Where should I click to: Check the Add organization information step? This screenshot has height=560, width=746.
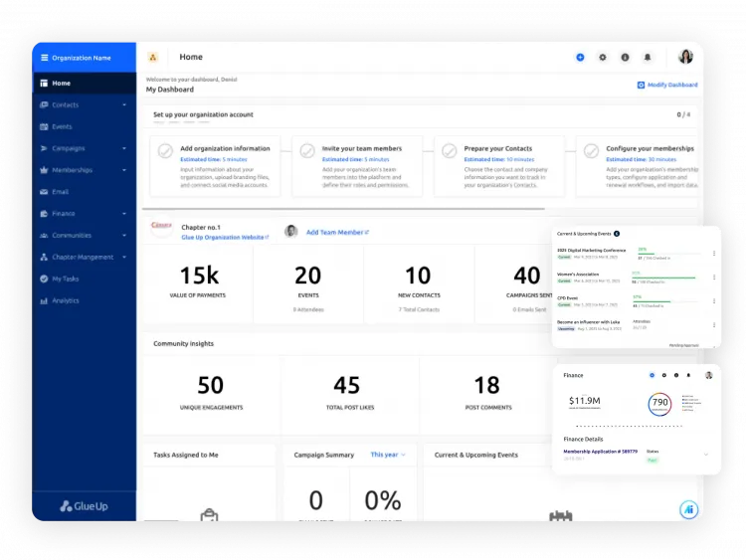(166, 152)
